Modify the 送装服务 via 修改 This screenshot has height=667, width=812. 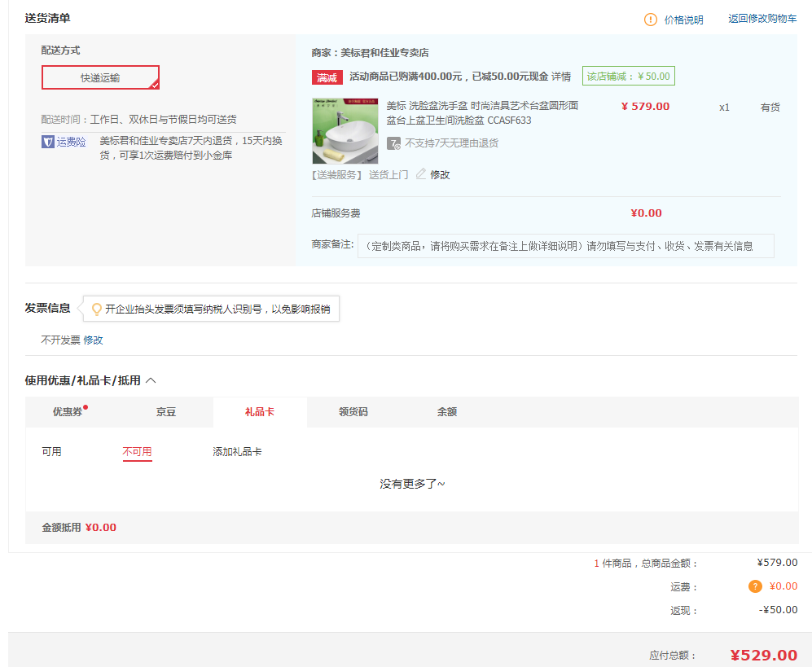tap(440, 175)
